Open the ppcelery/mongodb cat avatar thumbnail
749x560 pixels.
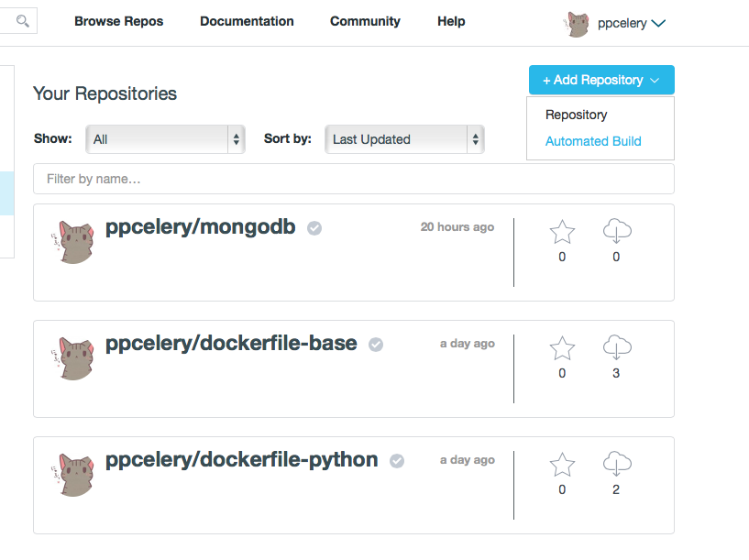(x=76, y=242)
